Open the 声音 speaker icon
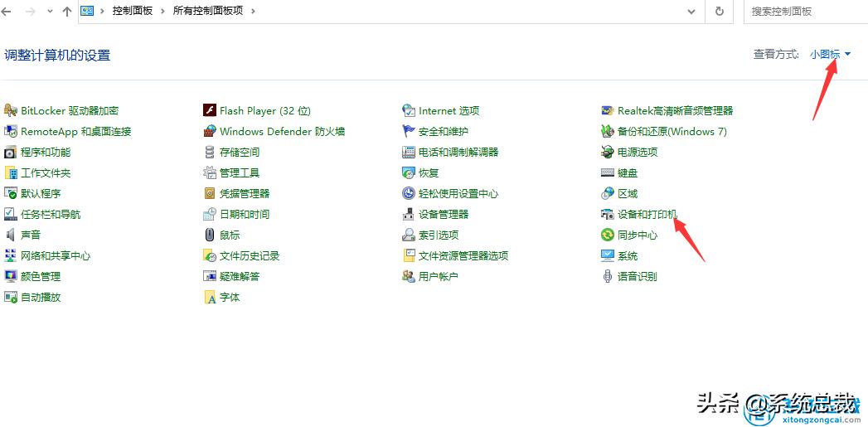The width and height of the screenshot is (868, 427). [11, 235]
